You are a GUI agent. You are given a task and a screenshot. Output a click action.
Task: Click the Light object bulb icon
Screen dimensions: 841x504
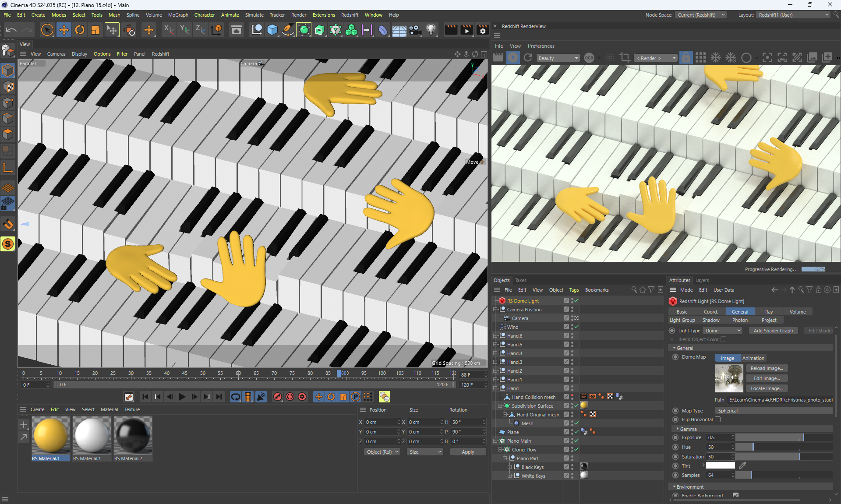coord(431,30)
